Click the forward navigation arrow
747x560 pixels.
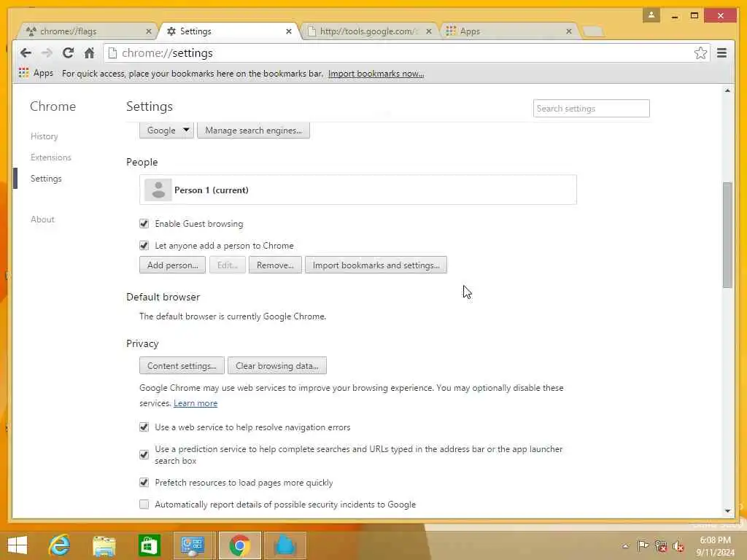tap(47, 52)
